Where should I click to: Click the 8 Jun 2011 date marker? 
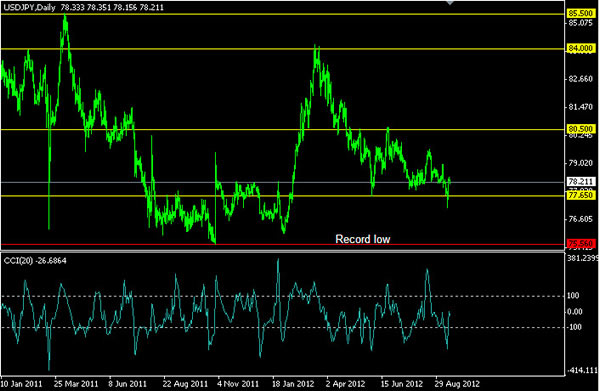127,384
